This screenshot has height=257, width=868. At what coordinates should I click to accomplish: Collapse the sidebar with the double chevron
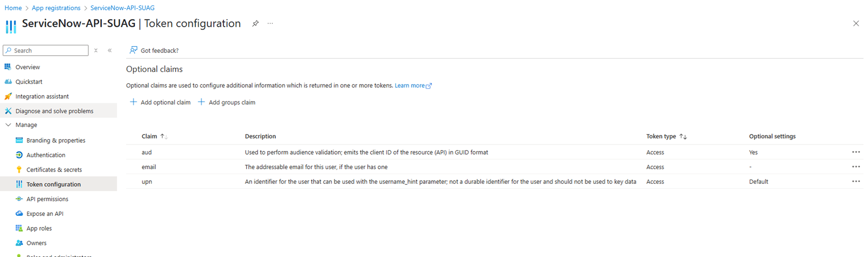click(x=110, y=50)
